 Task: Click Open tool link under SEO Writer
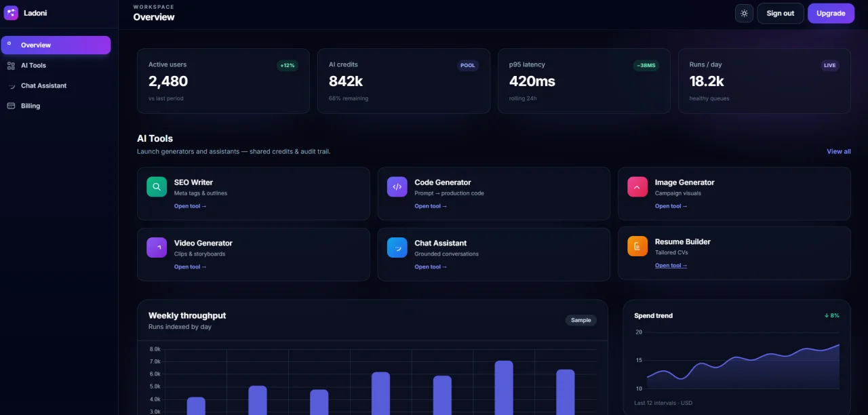pyautogui.click(x=190, y=206)
